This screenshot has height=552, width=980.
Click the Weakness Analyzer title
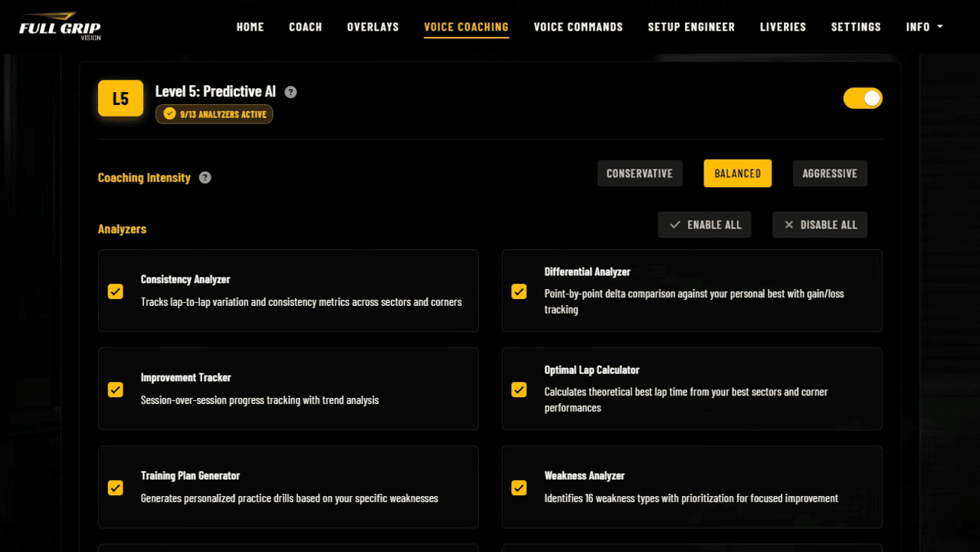point(585,476)
